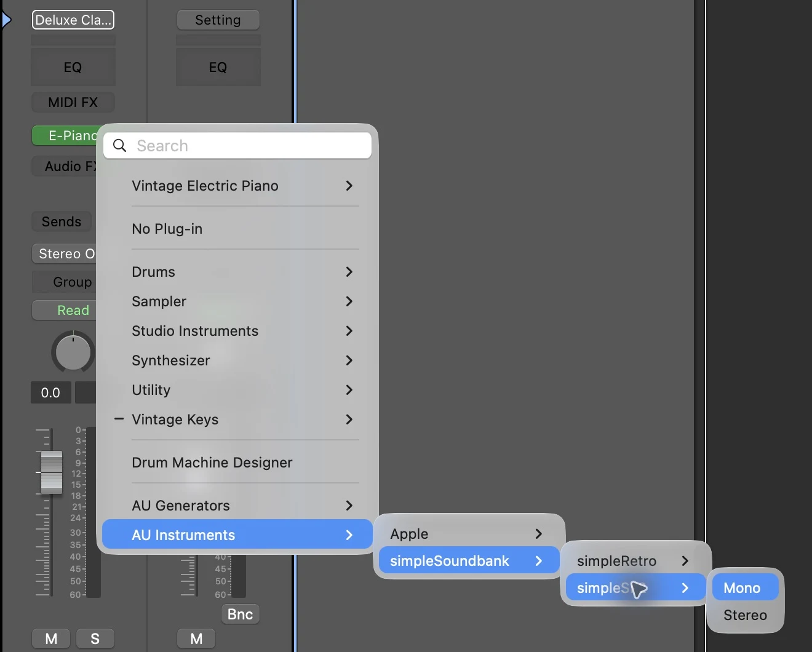Open the Read automation mode menu
This screenshot has width=812, height=652.
(x=65, y=310)
